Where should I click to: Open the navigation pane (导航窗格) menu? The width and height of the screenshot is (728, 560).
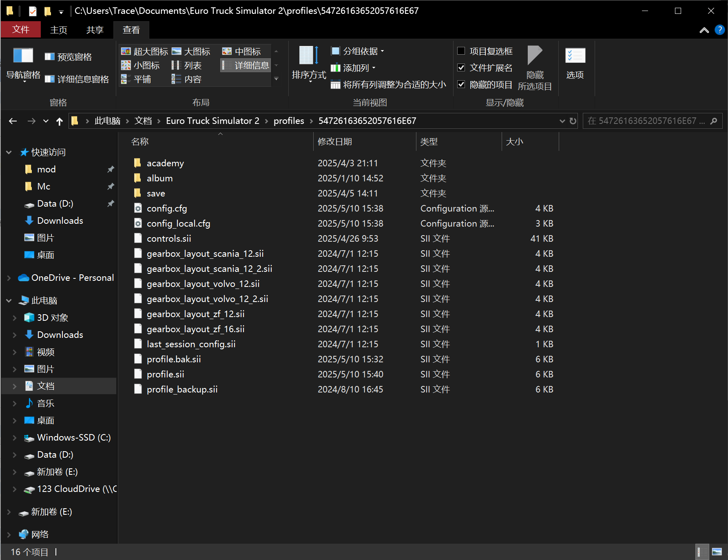pyautogui.click(x=23, y=65)
